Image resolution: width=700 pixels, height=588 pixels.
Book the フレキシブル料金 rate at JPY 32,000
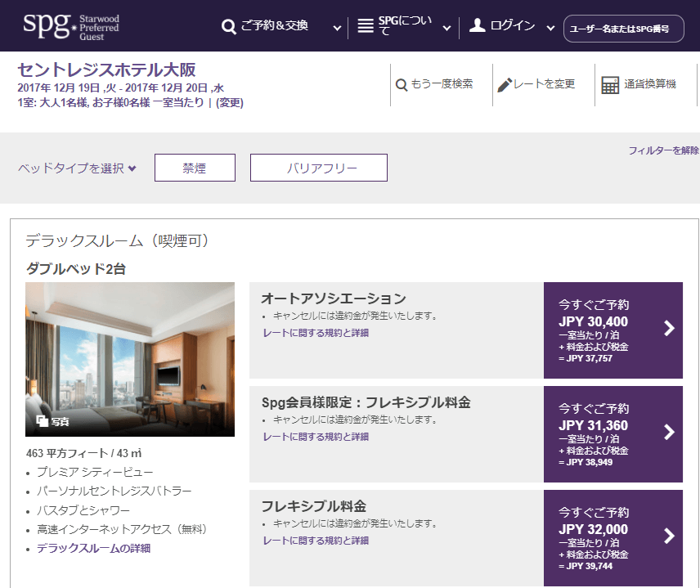612,537
